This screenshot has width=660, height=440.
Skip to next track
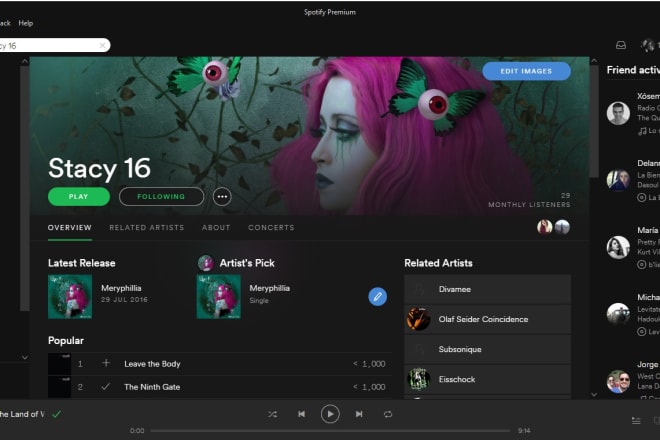pos(359,414)
